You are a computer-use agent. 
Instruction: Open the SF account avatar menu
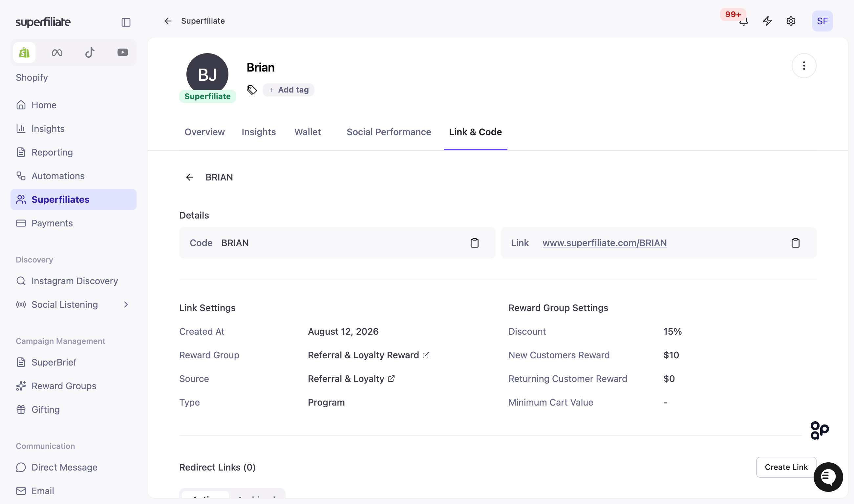pyautogui.click(x=822, y=21)
